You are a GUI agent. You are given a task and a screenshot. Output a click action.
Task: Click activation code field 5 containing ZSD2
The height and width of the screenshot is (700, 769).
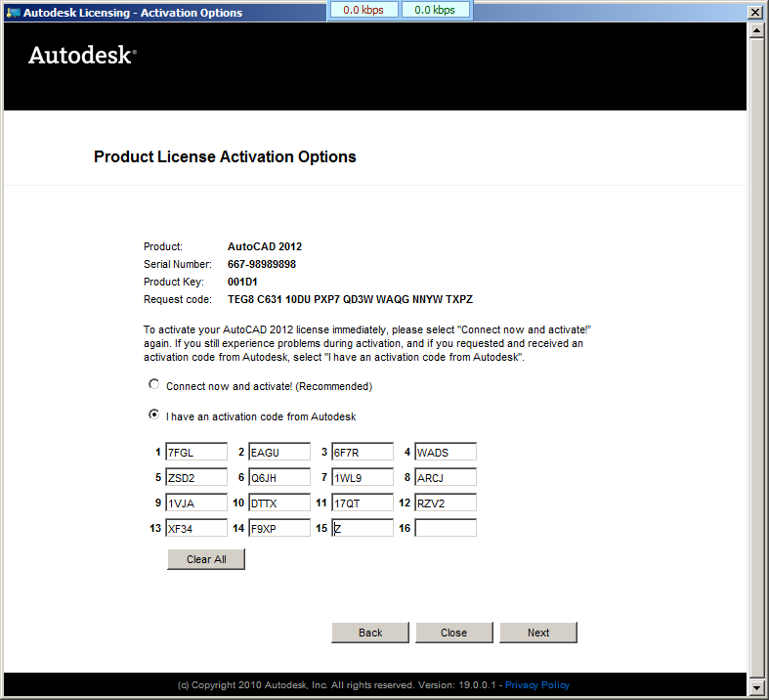(x=196, y=477)
